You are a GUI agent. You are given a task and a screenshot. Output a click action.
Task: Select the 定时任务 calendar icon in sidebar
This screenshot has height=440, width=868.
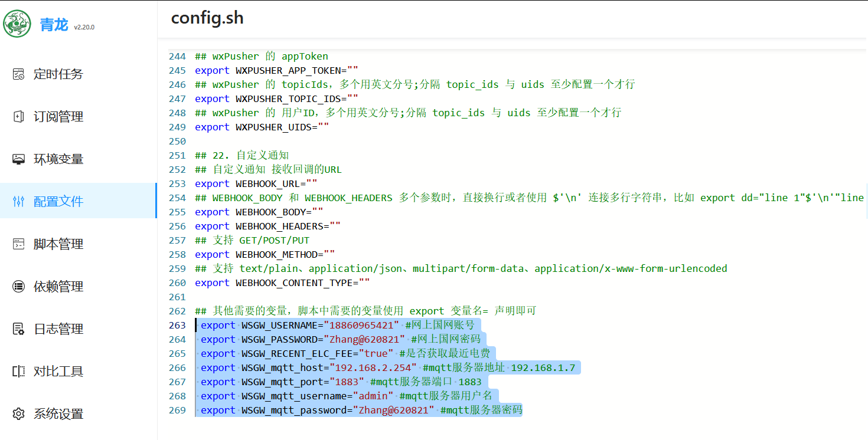pos(18,73)
